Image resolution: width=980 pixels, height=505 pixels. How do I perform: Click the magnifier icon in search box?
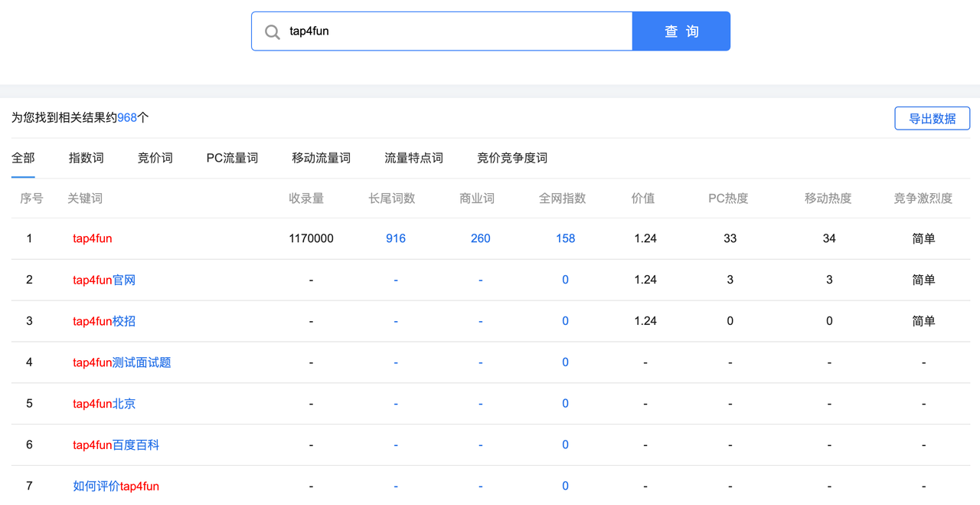pos(272,32)
